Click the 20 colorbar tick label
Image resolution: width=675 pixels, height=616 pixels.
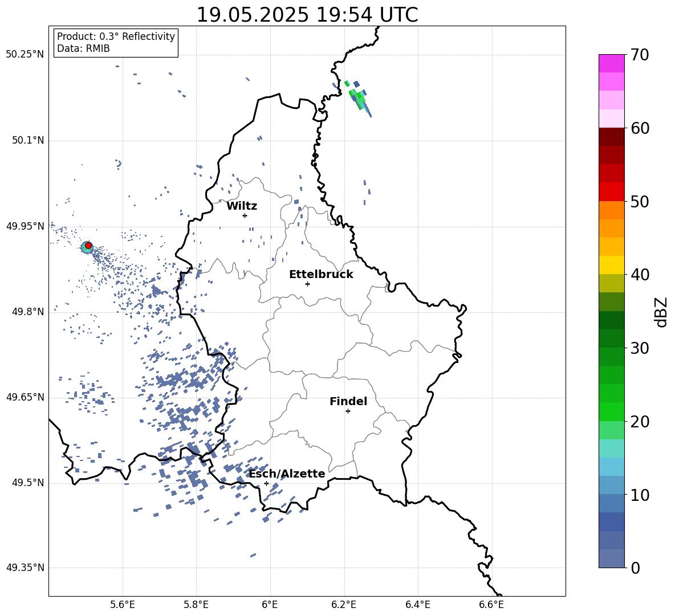pyautogui.click(x=640, y=422)
